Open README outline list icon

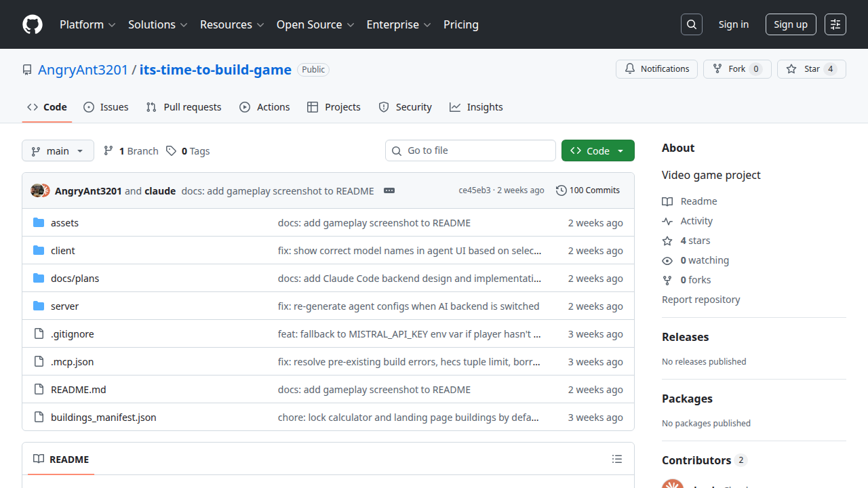[x=617, y=459]
